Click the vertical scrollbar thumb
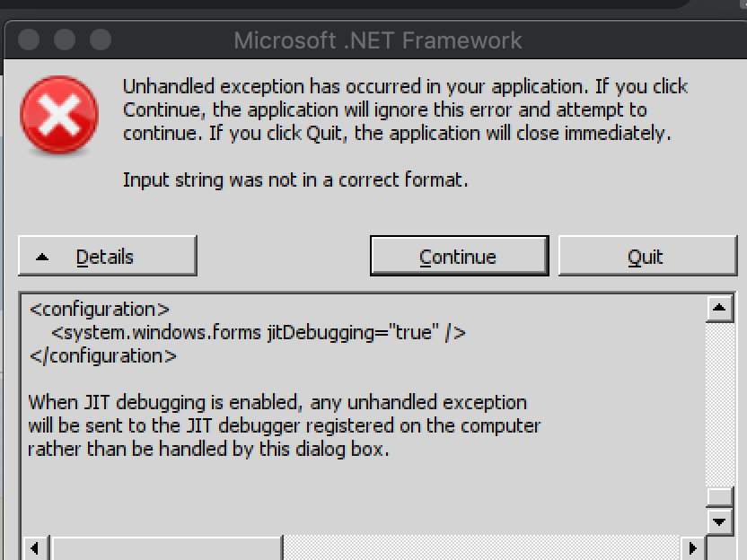The image size is (747, 560). pyautogui.click(x=719, y=496)
